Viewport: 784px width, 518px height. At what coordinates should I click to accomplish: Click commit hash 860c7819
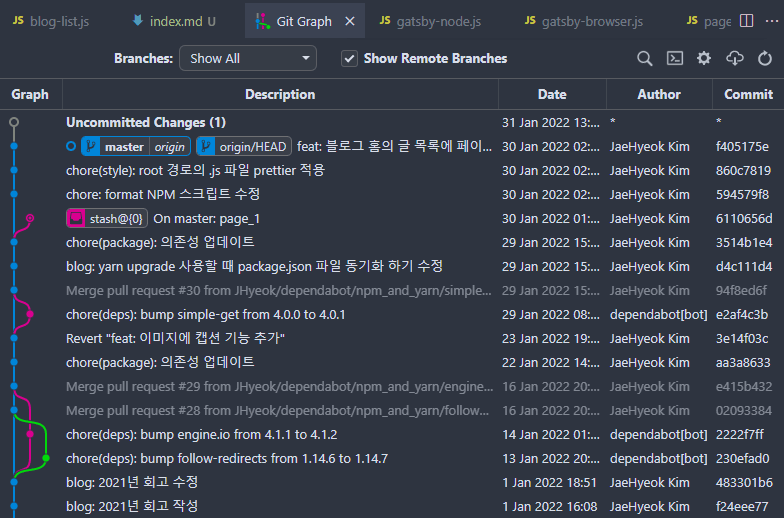(x=743, y=170)
